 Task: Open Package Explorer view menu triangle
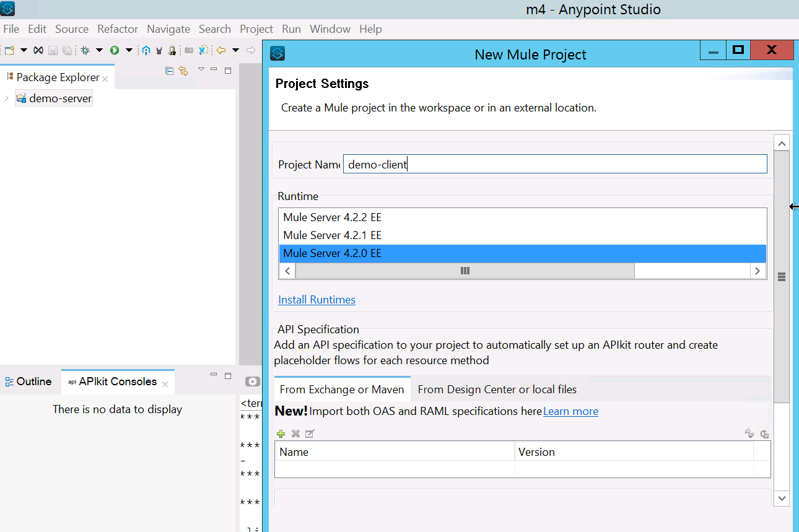tap(201, 69)
